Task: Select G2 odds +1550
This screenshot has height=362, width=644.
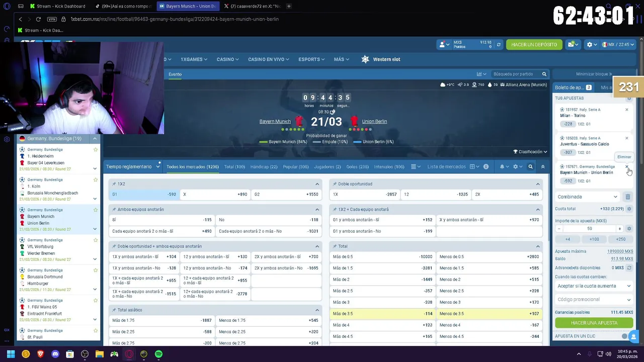Action: [x=286, y=195]
